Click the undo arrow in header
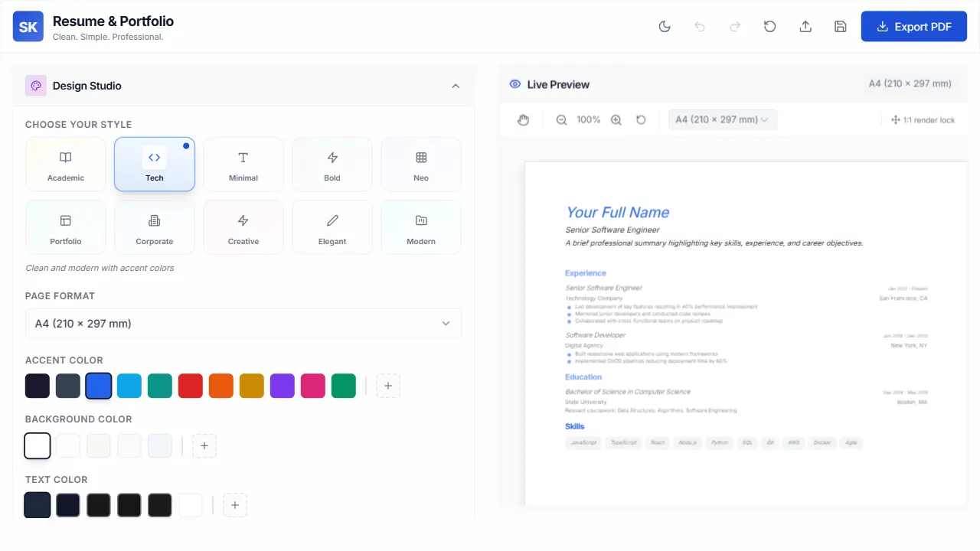 [700, 27]
